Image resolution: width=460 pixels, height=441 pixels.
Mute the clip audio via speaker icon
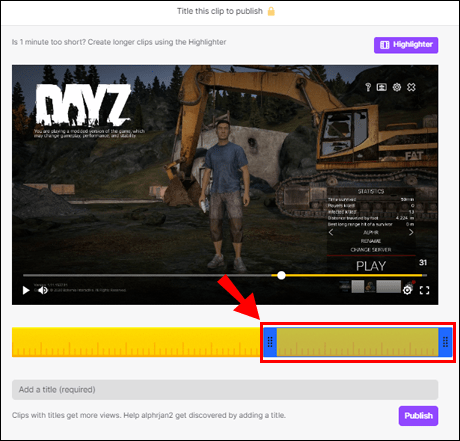[43, 290]
